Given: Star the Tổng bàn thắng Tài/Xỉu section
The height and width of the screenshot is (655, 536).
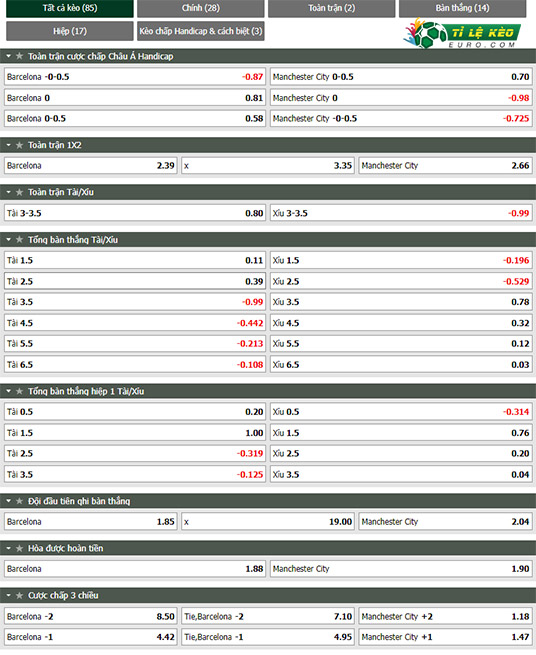Looking at the screenshot, I should pos(19,240).
